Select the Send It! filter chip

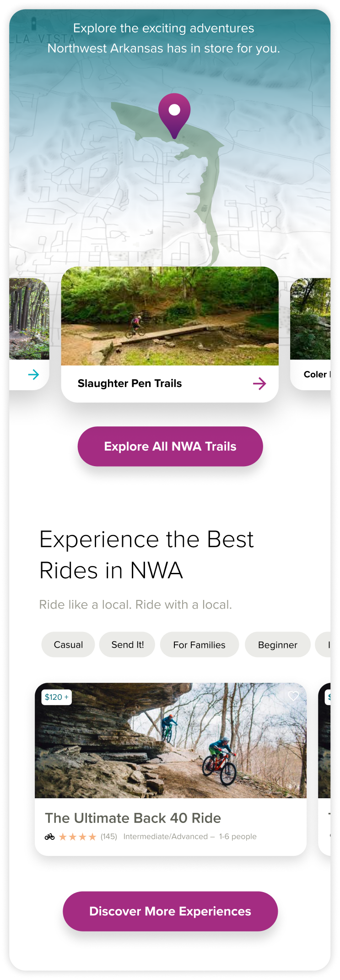point(127,645)
